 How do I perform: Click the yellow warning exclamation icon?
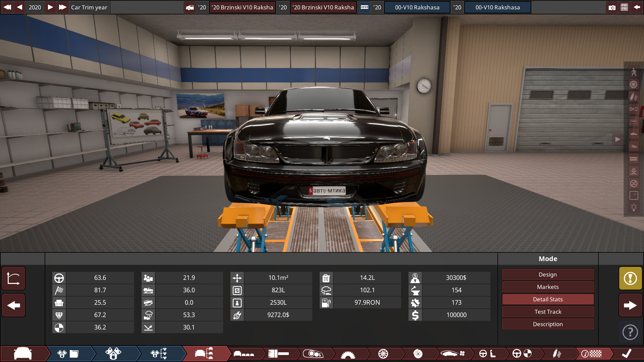(x=630, y=278)
